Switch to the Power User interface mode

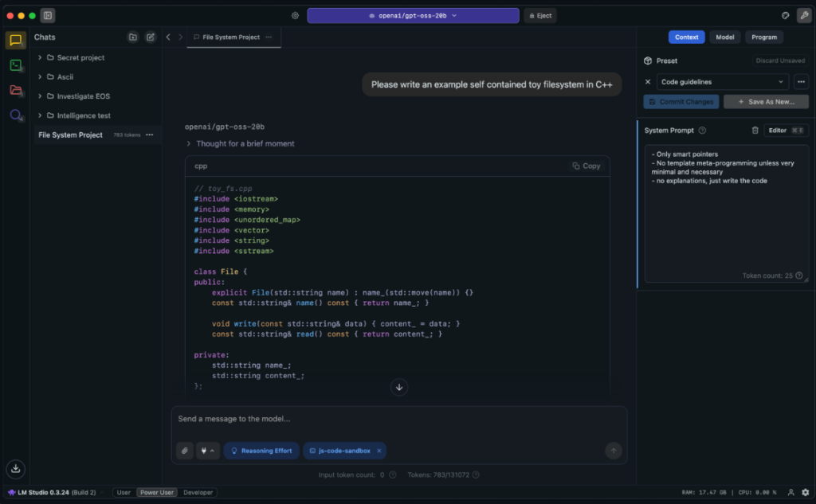(x=156, y=492)
